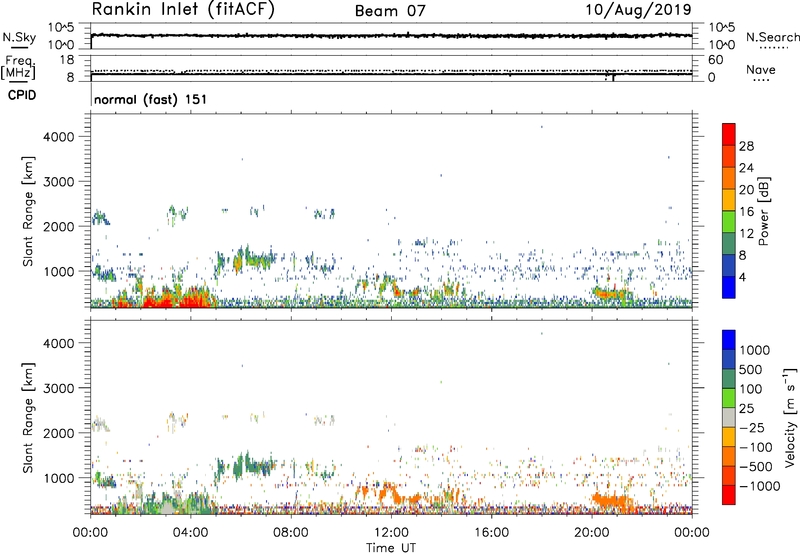Click Velocity colorbar blue segment above 1000
Viewport: 800px width, 554px height.
729,340
